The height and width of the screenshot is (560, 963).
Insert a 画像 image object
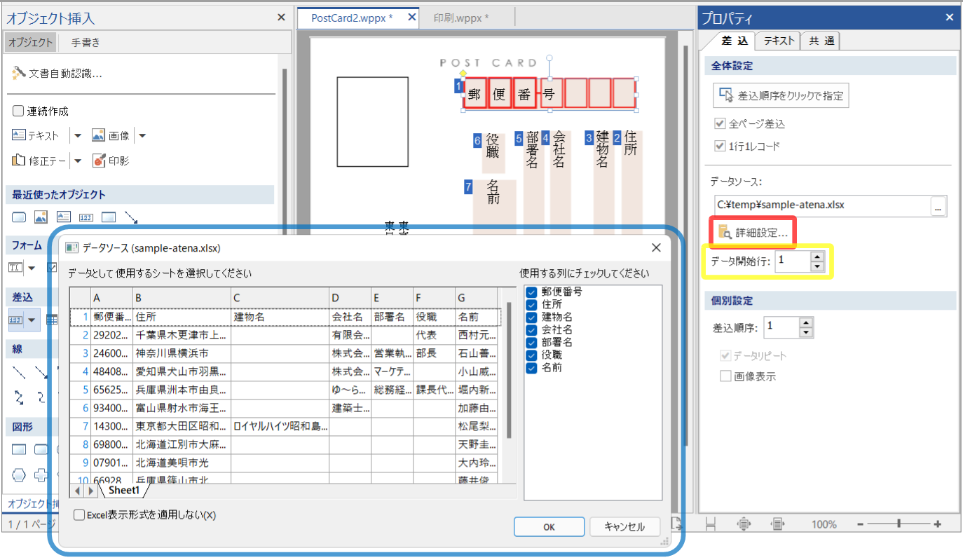pyautogui.click(x=111, y=135)
